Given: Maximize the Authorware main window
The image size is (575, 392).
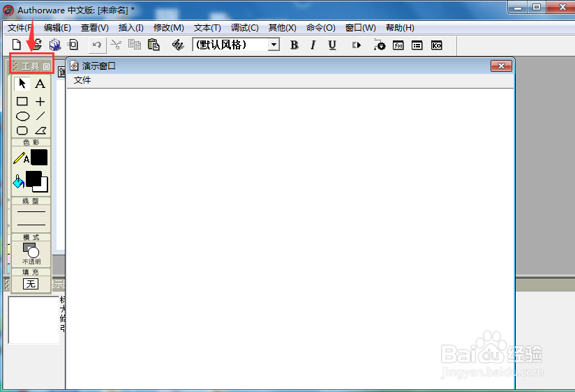Looking at the screenshot, I should [537, 7].
